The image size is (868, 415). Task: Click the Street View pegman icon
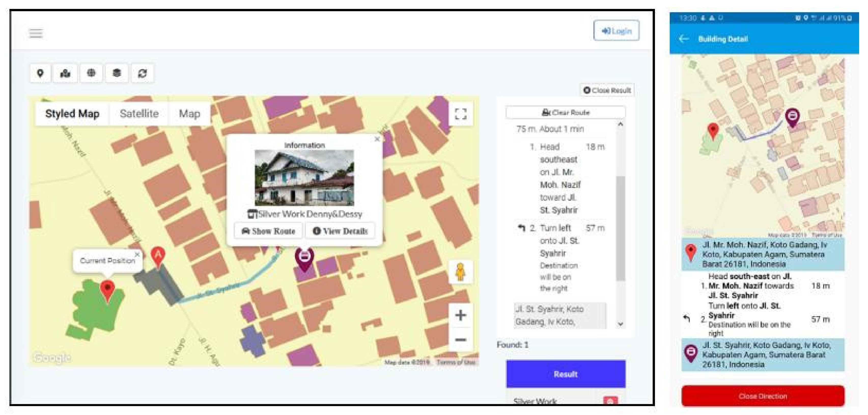point(460,272)
